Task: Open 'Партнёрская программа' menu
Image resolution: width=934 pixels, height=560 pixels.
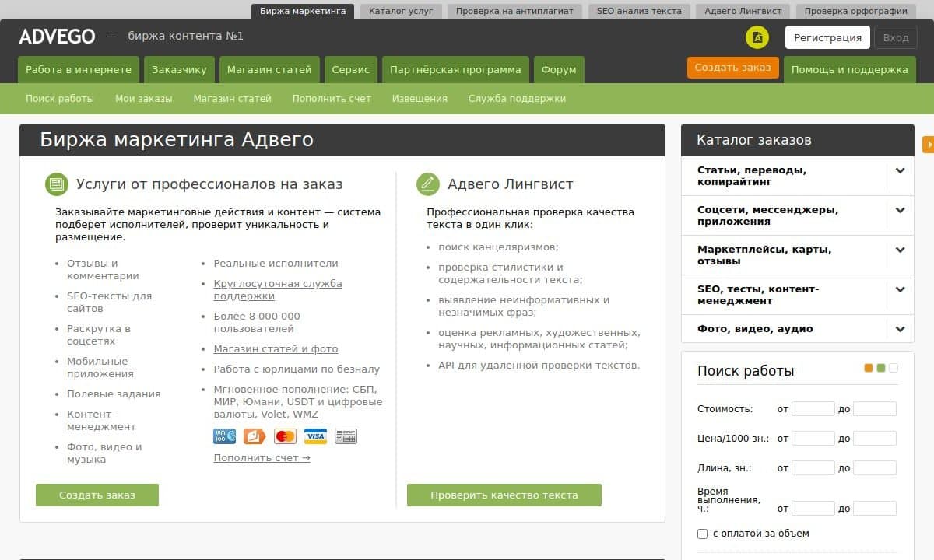Action: click(455, 69)
